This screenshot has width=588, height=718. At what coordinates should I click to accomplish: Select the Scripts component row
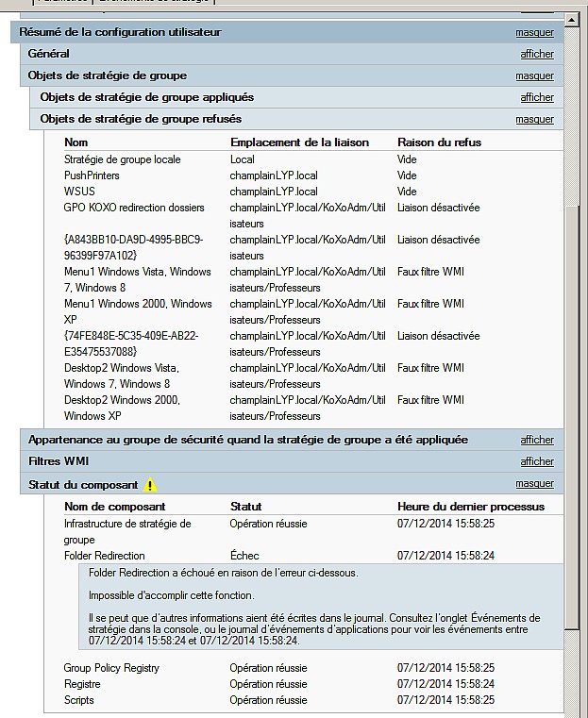pyautogui.click(x=312, y=700)
